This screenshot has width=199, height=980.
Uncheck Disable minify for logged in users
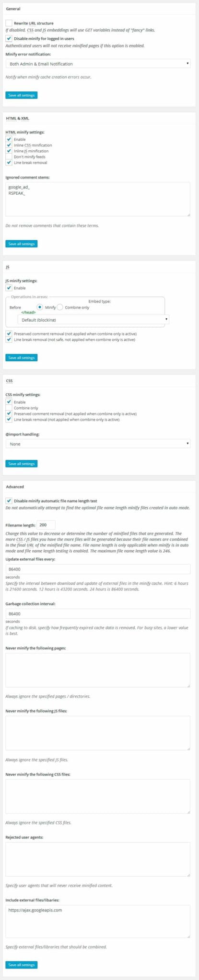[x=9, y=38]
